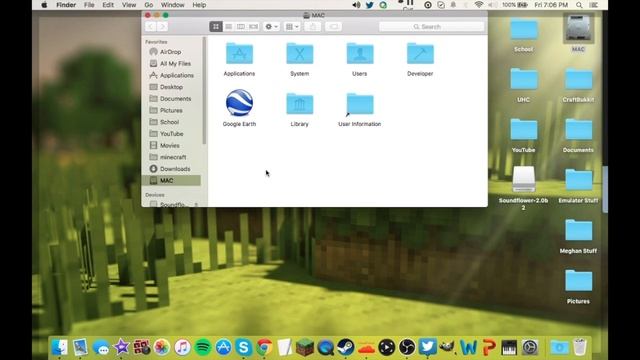The width and height of the screenshot is (640, 360).
Task: Switch Finder to Cover Flow view
Action: pos(253,27)
